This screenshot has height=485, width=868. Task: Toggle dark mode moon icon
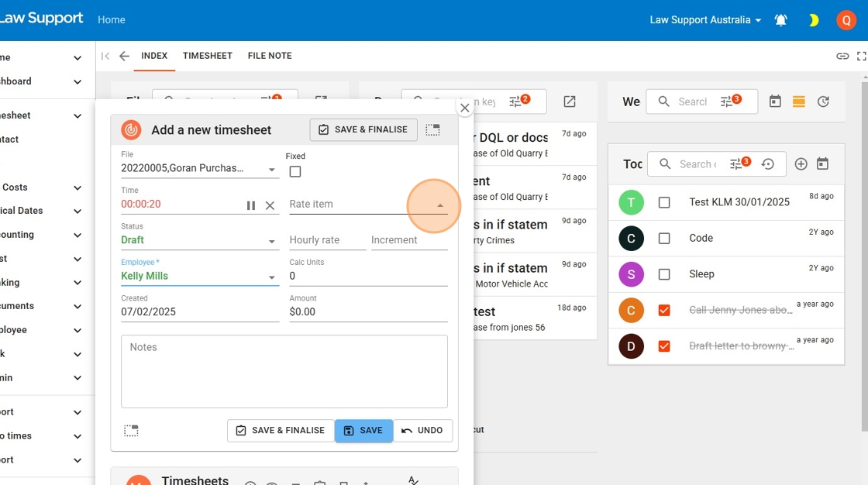point(813,20)
